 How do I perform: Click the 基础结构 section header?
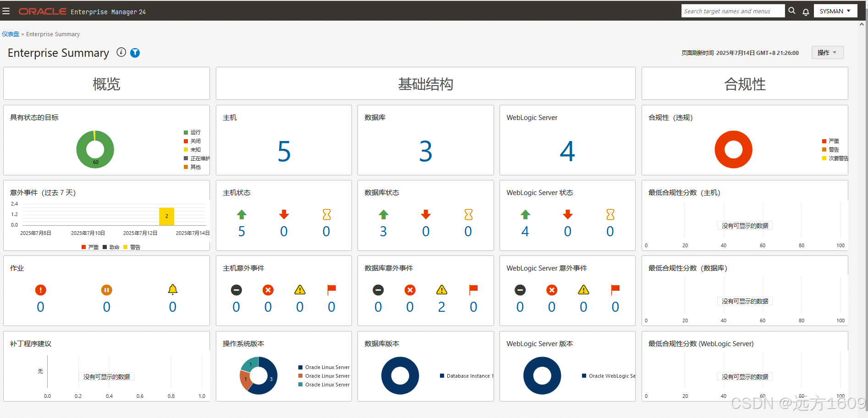(426, 83)
